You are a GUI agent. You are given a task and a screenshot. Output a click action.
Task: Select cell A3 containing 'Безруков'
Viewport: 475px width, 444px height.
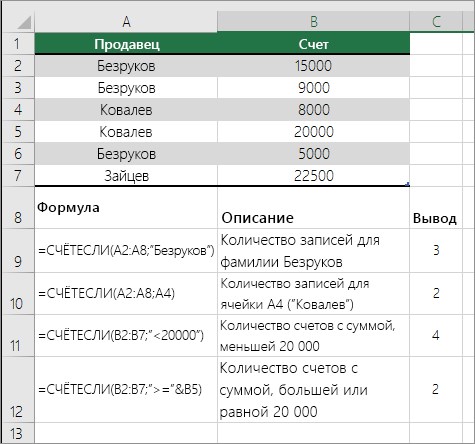(126, 88)
